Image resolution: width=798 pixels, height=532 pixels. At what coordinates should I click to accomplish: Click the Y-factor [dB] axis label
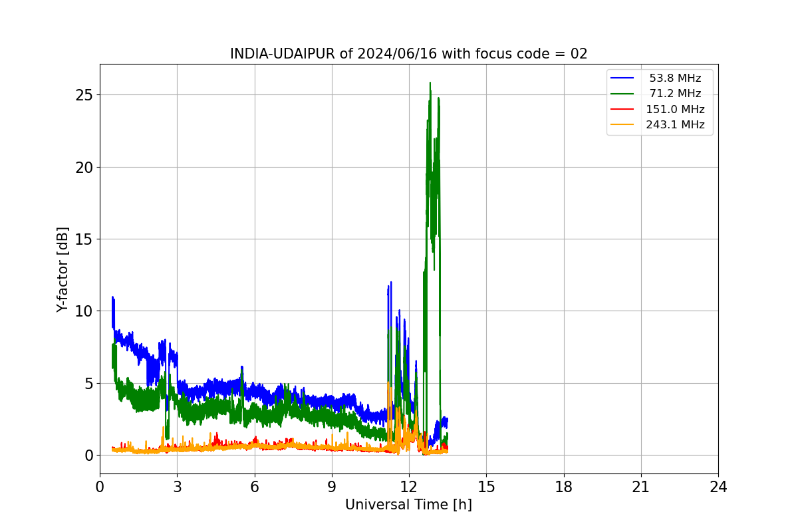[63, 269]
